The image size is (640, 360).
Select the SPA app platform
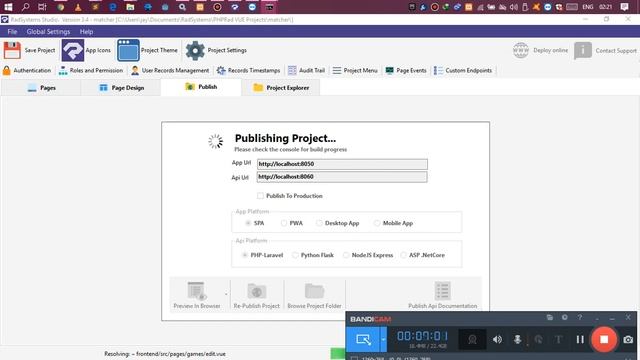click(248, 223)
